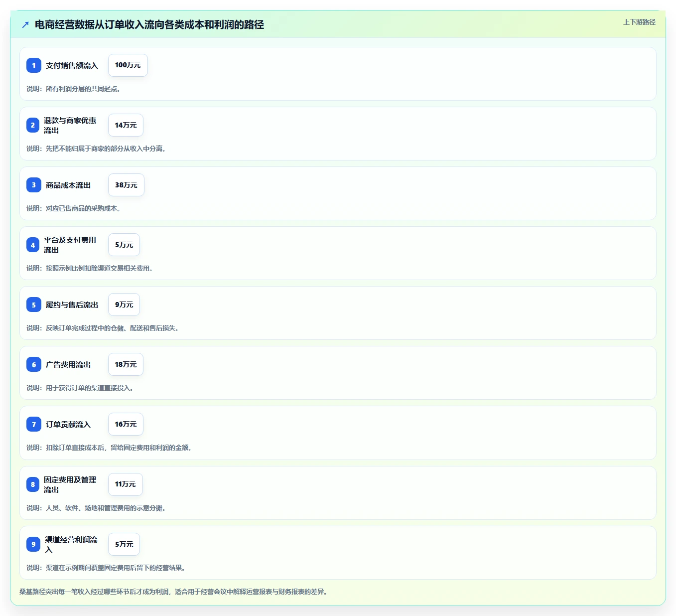The width and height of the screenshot is (676, 616).
Task: Click the 38万元 value chip
Action: (x=126, y=185)
